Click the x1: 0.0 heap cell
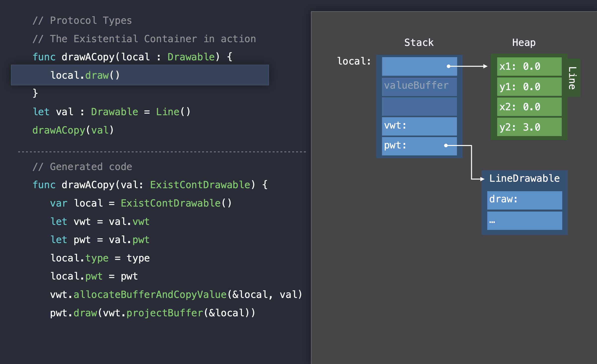 tap(529, 67)
